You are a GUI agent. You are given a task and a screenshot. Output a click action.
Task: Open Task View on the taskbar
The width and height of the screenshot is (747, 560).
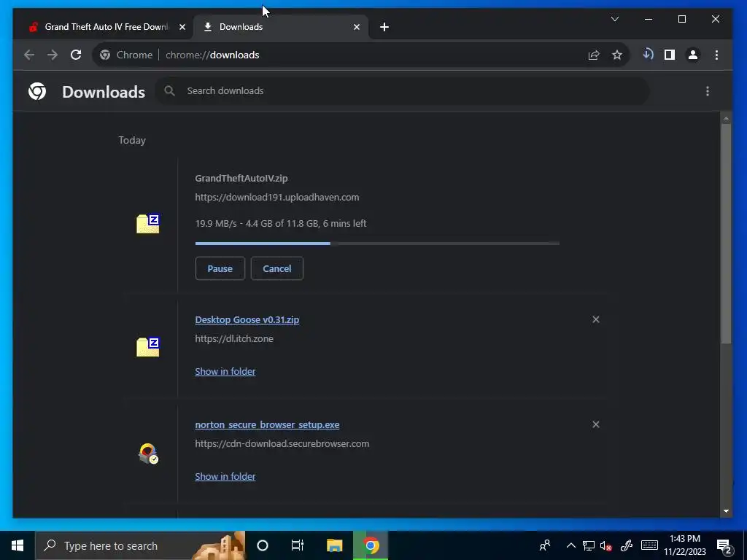[298, 545]
